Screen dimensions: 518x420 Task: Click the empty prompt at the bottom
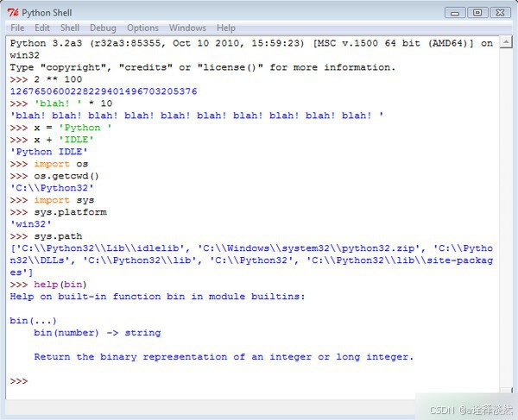(19, 381)
